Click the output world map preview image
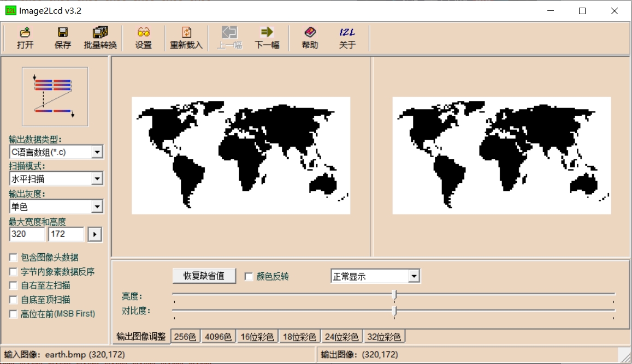Viewport: 632px width, 364px height. 502,156
